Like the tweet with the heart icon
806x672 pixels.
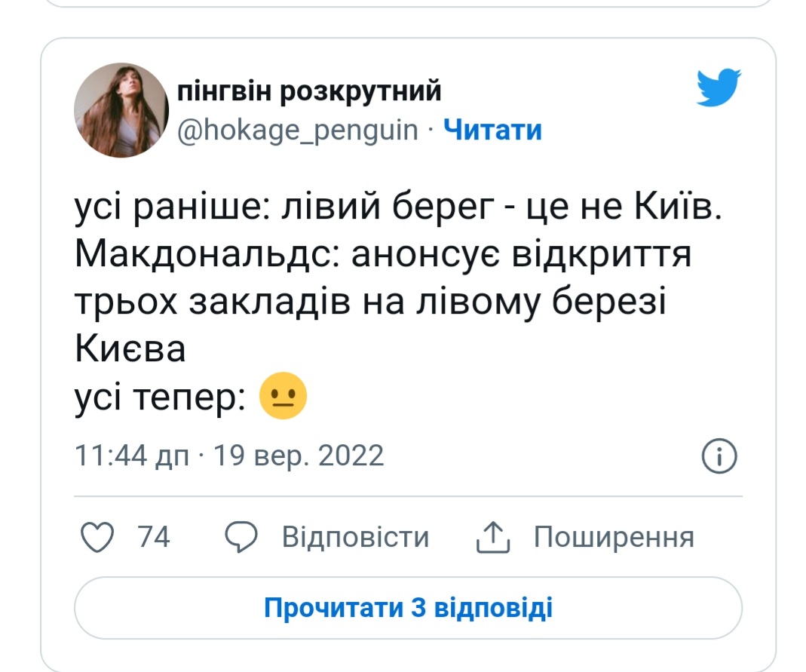[97, 538]
